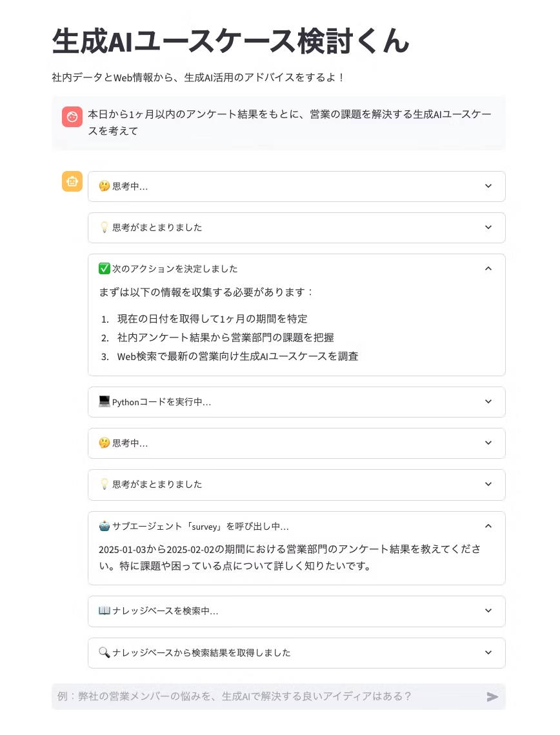
Task: Click the robot icon on the survey subagent card
Action: coord(105,526)
